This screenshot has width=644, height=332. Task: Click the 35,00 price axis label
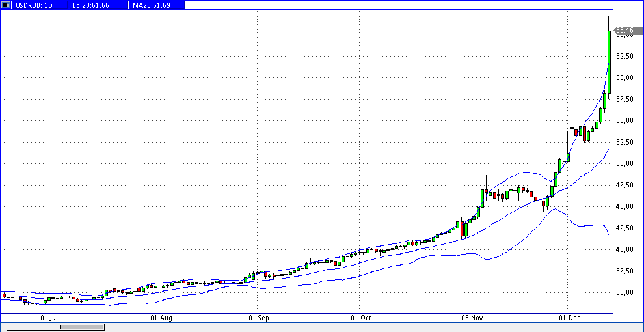click(x=624, y=292)
